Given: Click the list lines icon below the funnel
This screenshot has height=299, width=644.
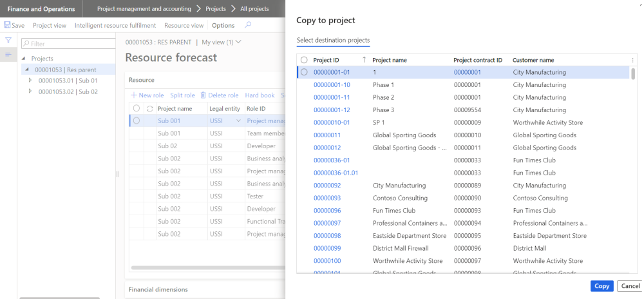Looking at the screenshot, I should pos(8,55).
